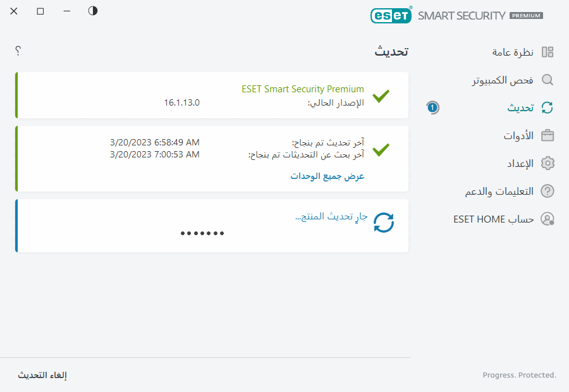Select the Computer Scan magnifier icon
This screenshot has height=392, width=569.
pos(548,80)
